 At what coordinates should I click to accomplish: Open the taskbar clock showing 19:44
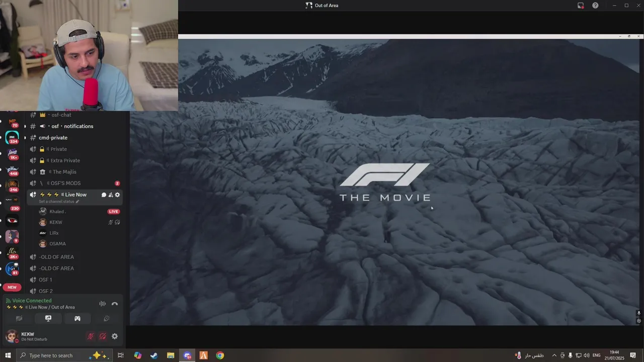click(614, 355)
